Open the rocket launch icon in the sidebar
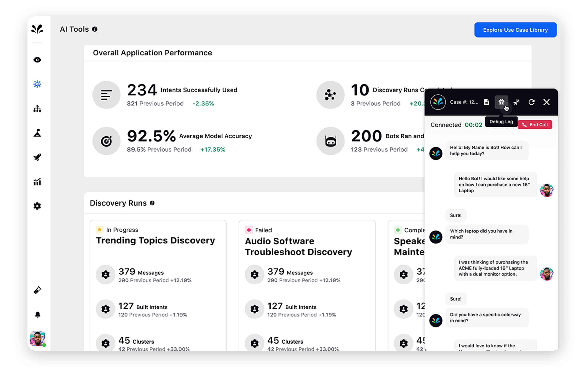 tap(37, 157)
